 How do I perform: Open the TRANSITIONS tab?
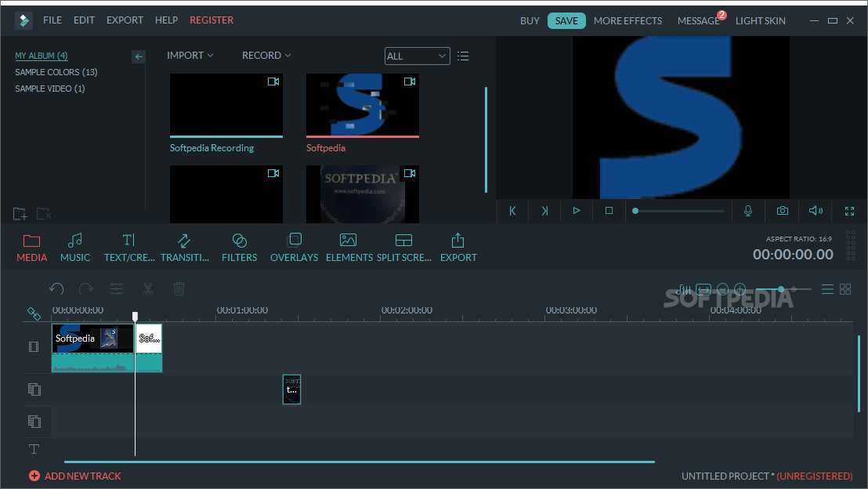click(185, 248)
